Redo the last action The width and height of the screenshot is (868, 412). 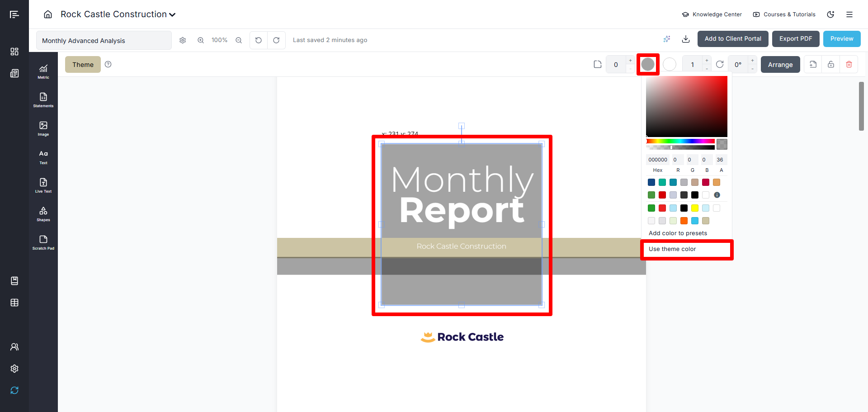tap(276, 40)
